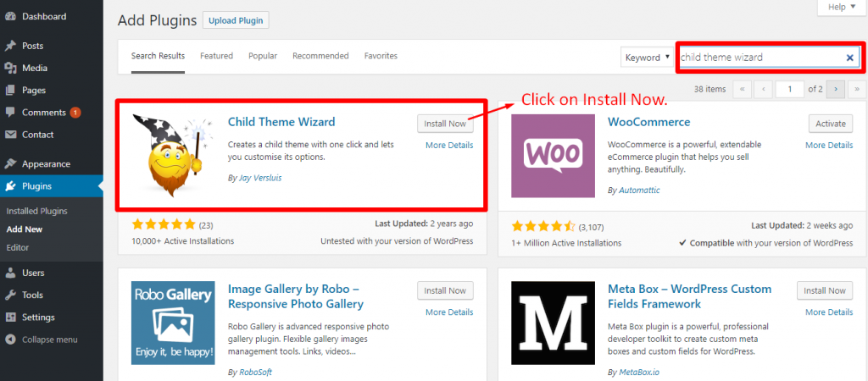
Task: Open More Details for WooCommerce
Action: (829, 146)
